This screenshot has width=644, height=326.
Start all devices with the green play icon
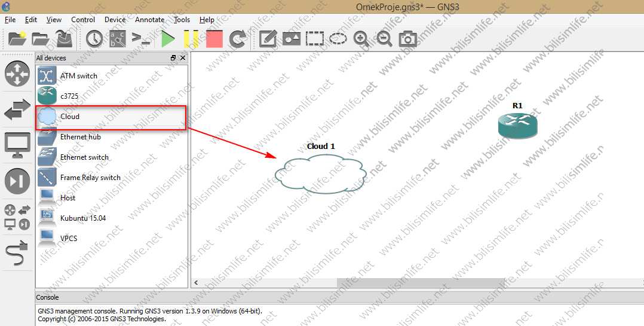[x=168, y=39]
